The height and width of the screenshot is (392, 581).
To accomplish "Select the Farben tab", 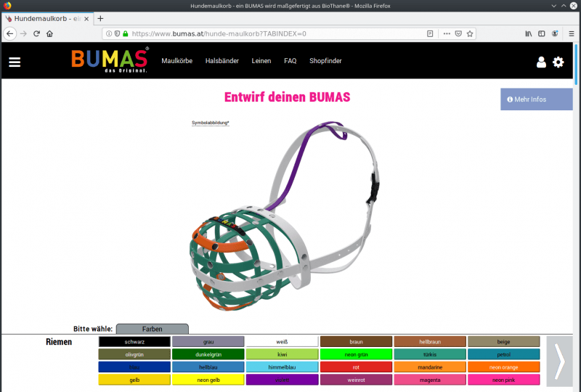I will (x=153, y=329).
